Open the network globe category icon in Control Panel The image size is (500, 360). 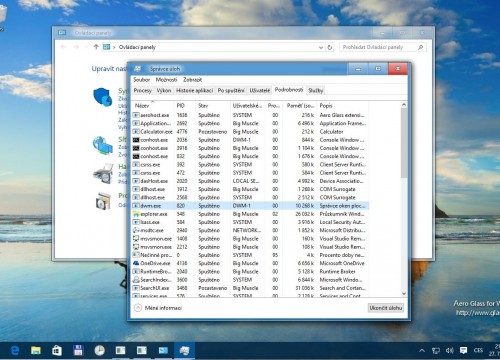click(103, 146)
